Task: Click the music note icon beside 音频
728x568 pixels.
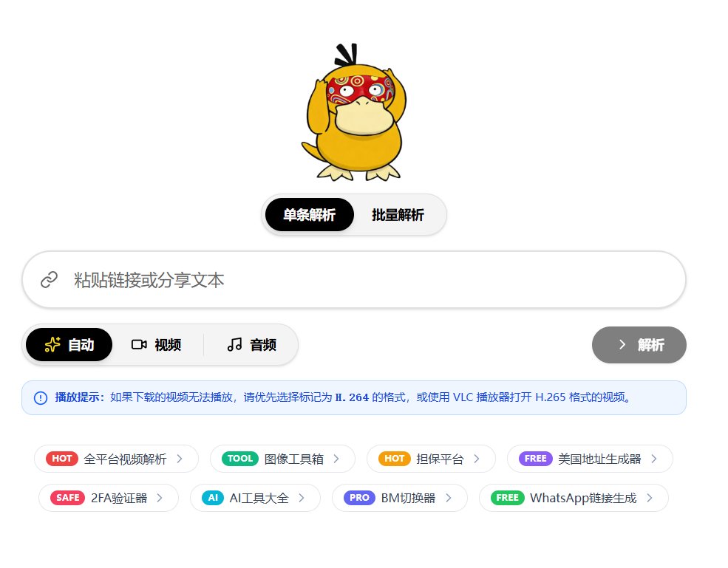Action: coord(234,345)
